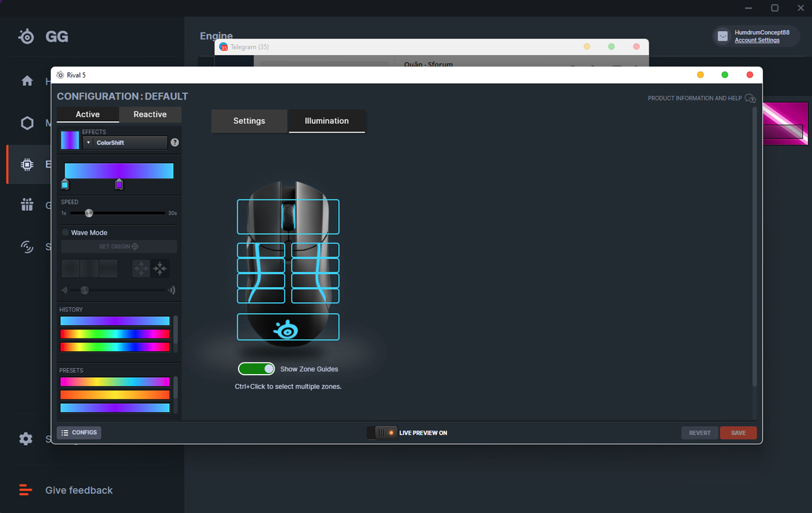The height and width of the screenshot is (513, 812).
Task: Enable the Wave Mode checkbox
Action: (x=65, y=233)
